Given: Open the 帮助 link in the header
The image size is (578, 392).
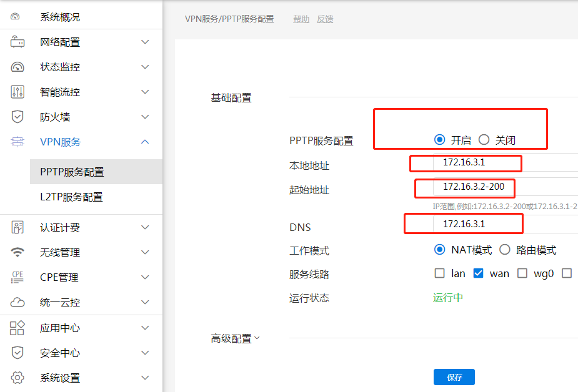Looking at the screenshot, I should pos(301,19).
